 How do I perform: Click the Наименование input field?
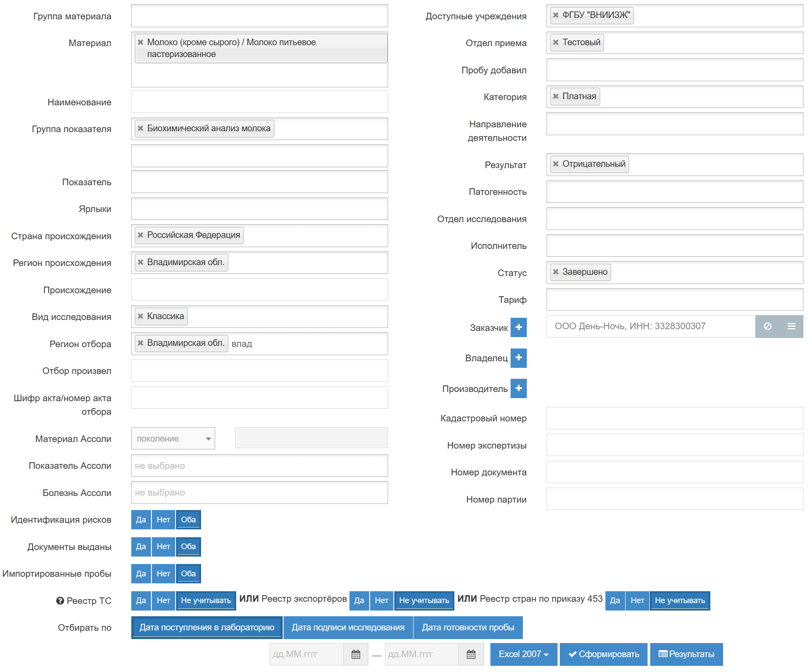point(259,102)
